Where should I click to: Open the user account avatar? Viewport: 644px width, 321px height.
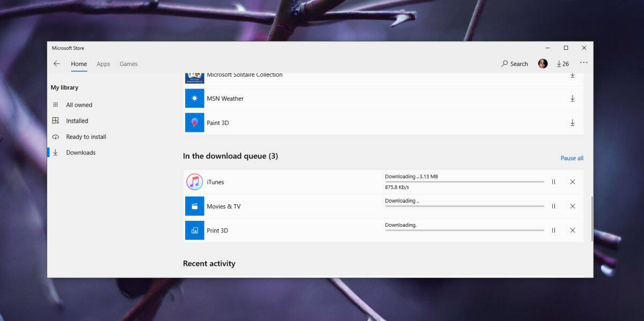pyautogui.click(x=543, y=64)
